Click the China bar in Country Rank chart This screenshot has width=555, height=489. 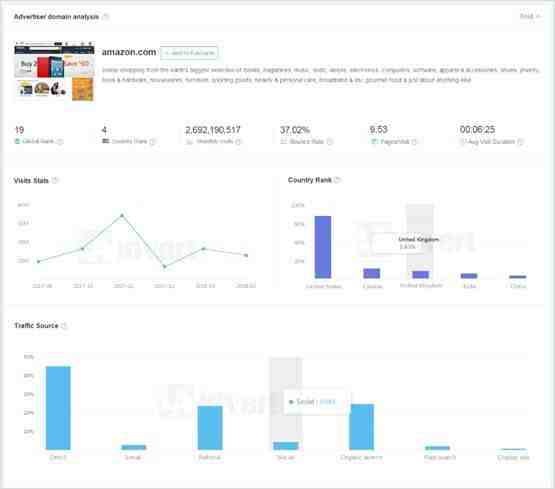pyautogui.click(x=518, y=277)
